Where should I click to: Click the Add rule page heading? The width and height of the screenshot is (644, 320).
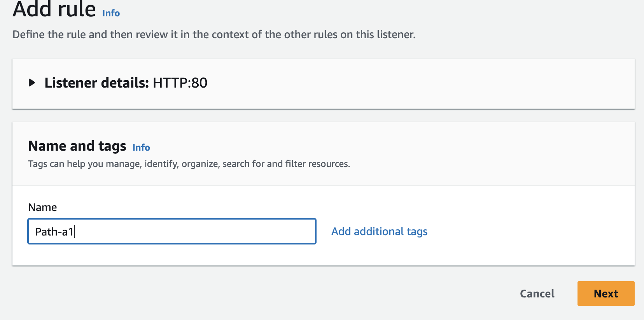(x=54, y=9)
